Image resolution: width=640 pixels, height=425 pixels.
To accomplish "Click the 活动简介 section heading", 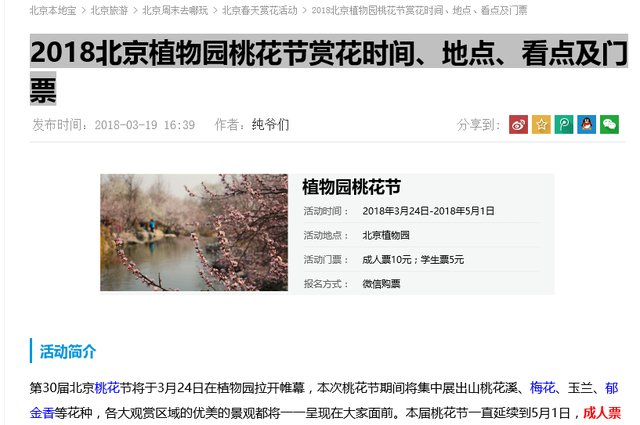I will click(68, 352).
